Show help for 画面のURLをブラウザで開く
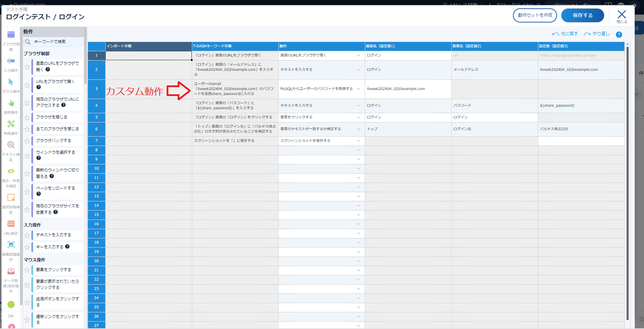Image resolution: width=644 pixels, height=329 pixels. pos(48,69)
